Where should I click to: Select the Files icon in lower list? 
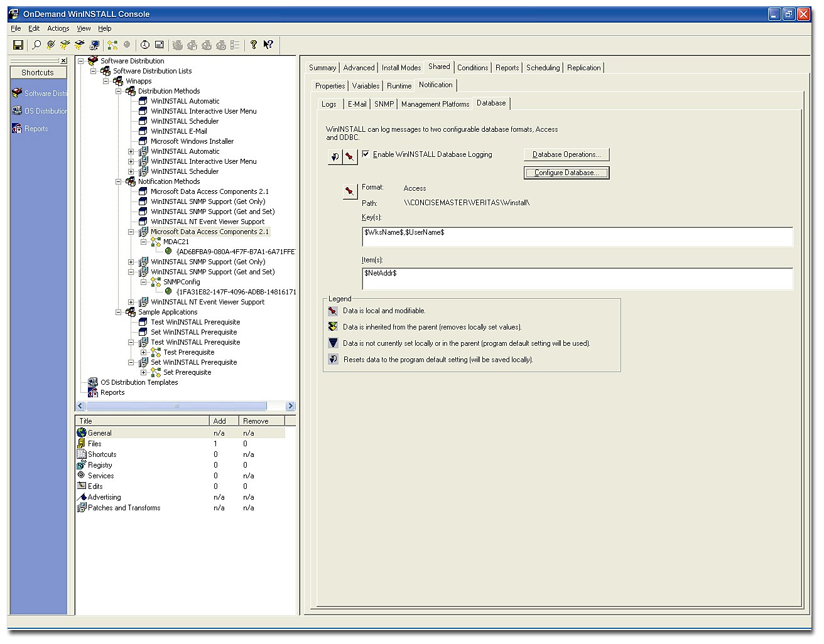(82, 443)
